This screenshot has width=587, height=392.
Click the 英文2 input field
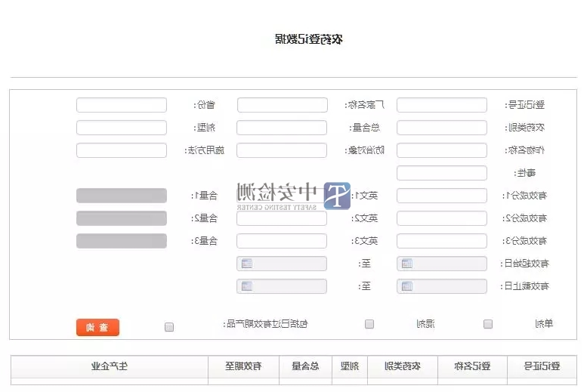[x=282, y=218]
